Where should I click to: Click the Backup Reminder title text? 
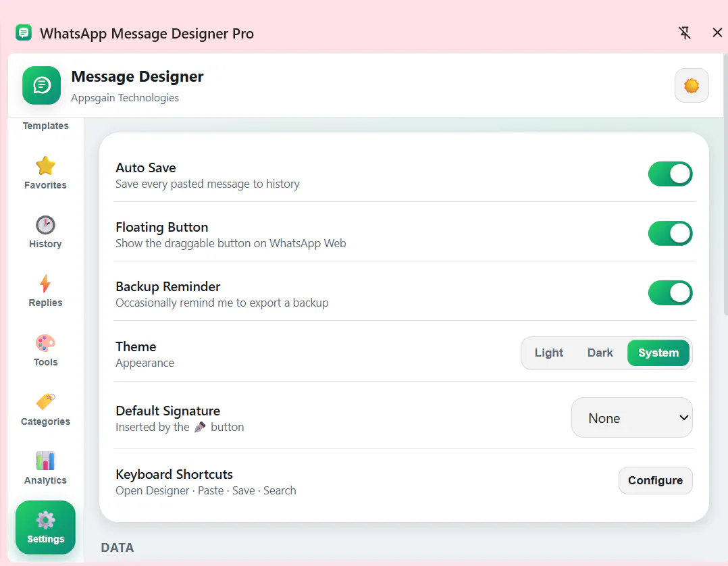click(x=167, y=286)
